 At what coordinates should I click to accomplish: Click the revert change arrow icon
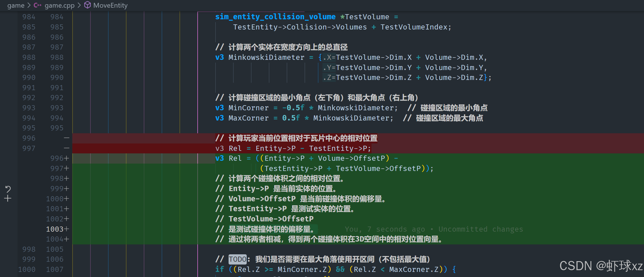click(x=8, y=189)
